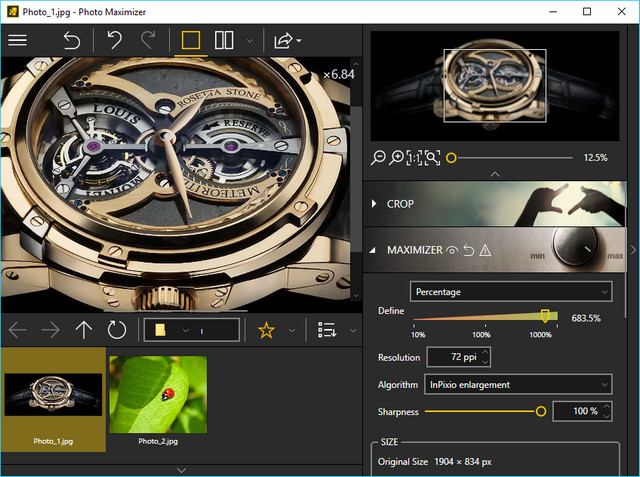Open the hamburger main menu

tap(17, 41)
